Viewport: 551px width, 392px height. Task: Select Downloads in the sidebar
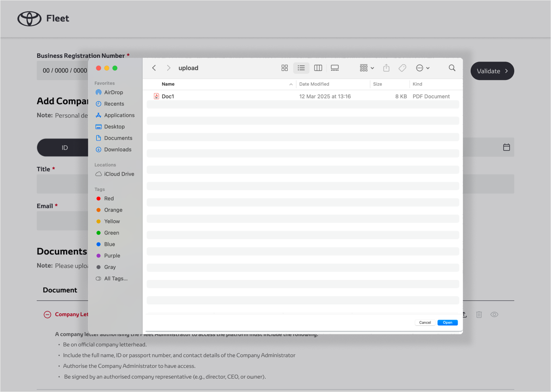pyautogui.click(x=117, y=150)
